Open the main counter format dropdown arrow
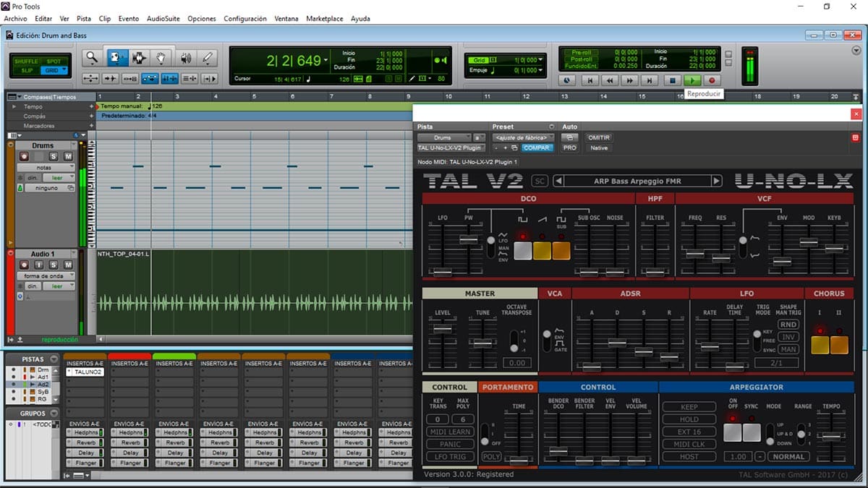This screenshot has height=488, width=868. [326, 61]
